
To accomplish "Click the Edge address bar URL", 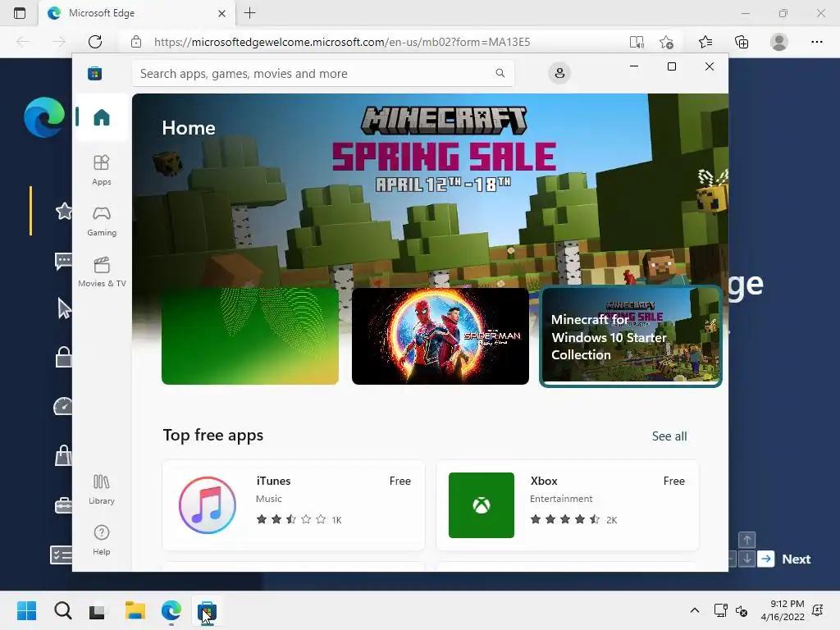I will (x=342, y=42).
